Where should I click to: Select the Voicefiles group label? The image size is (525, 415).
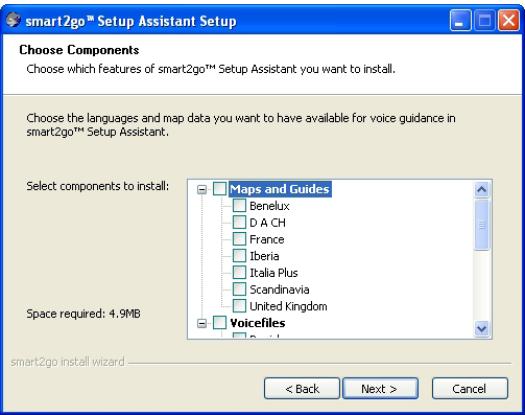click(257, 323)
